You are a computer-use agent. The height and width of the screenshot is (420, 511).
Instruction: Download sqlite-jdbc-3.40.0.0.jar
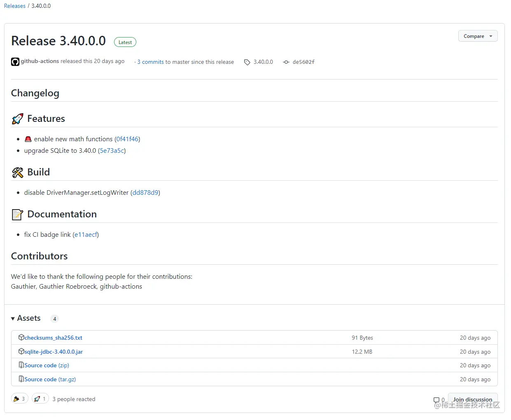tap(54, 352)
